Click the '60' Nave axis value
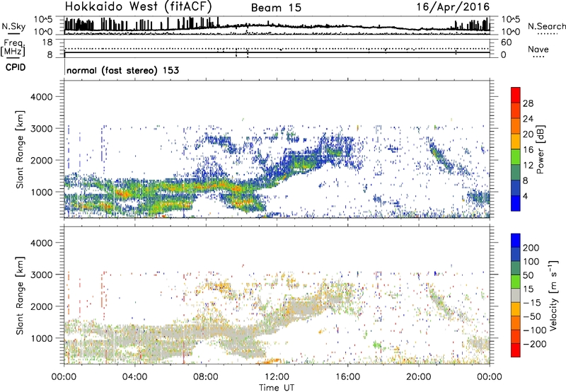The image size is (566, 392). coord(507,42)
